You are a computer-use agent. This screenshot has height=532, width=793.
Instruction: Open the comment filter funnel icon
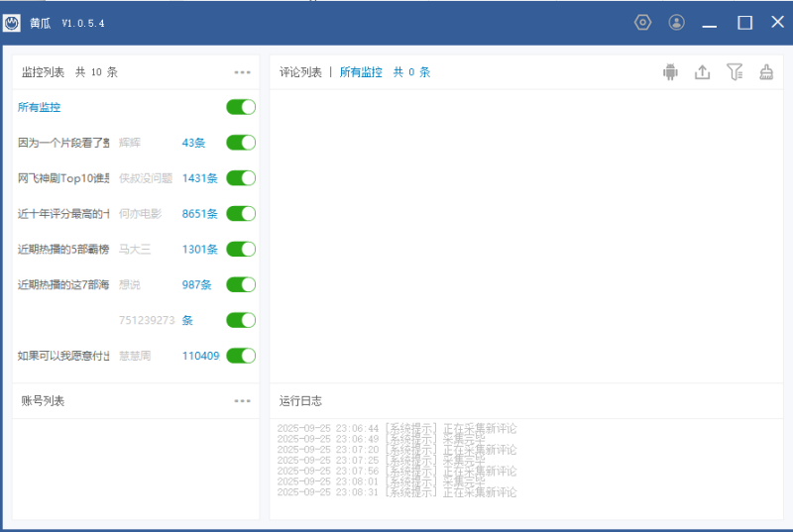pyautogui.click(x=735, y=72)
